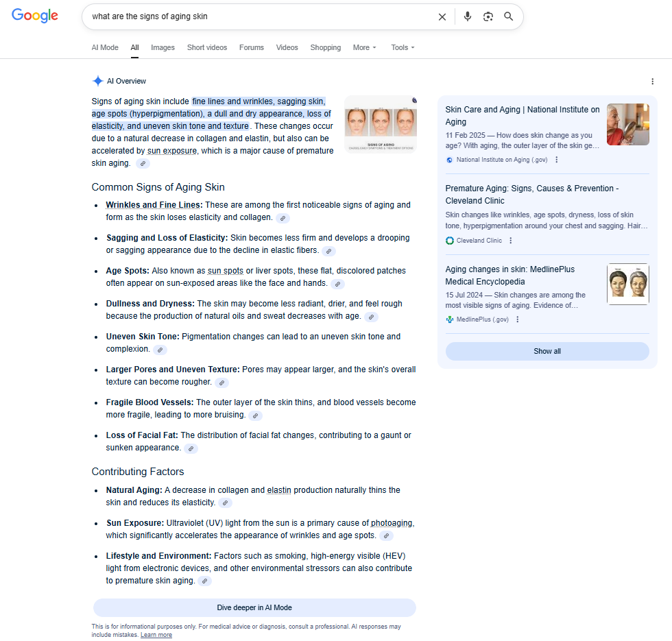Click the Google logo
Image resolution: width=672 pixels, height=641 pixels.
pyautogui.click(x=35, y=16)
